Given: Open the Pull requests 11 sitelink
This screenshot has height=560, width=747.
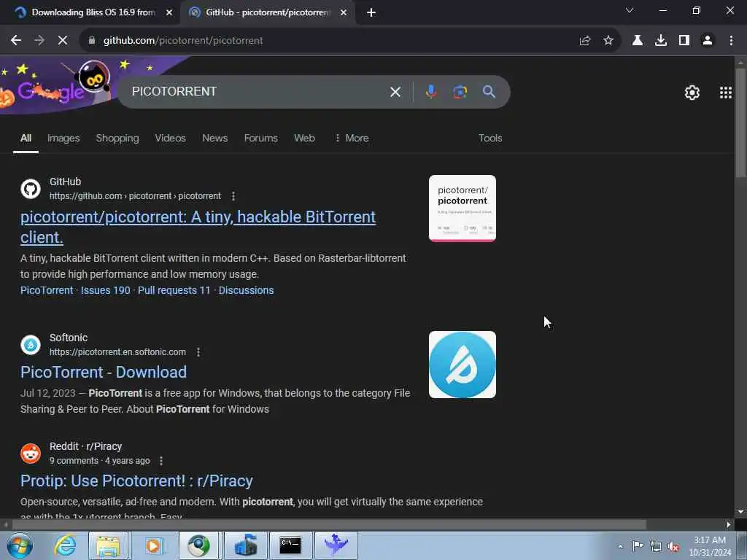Looking at the screenshot, I should (174, 290).
